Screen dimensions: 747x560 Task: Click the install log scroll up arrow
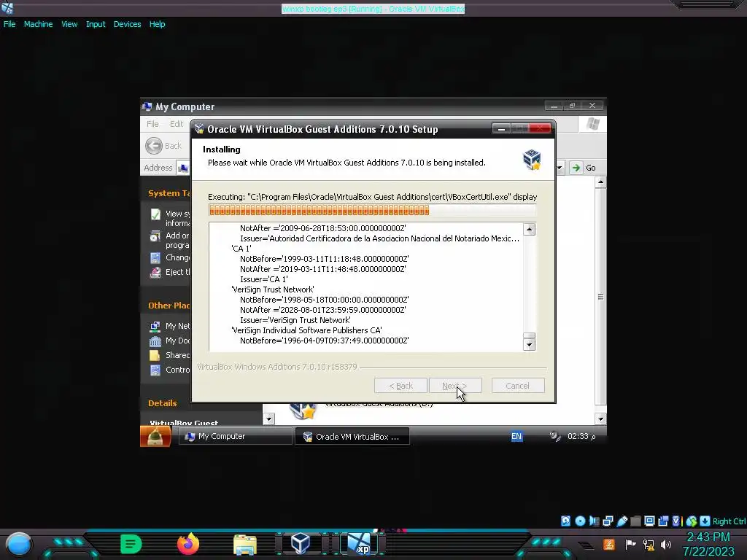coord(530,230)
